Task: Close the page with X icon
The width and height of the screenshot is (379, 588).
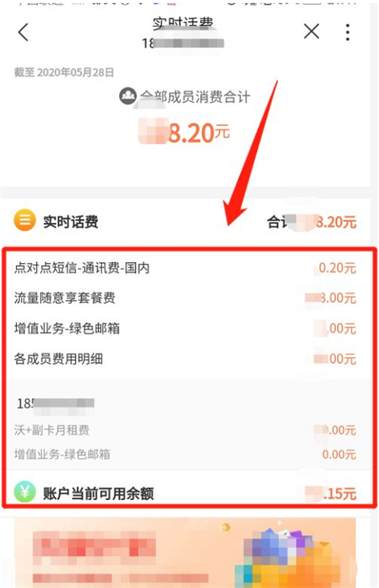Action: click(312, 31)
